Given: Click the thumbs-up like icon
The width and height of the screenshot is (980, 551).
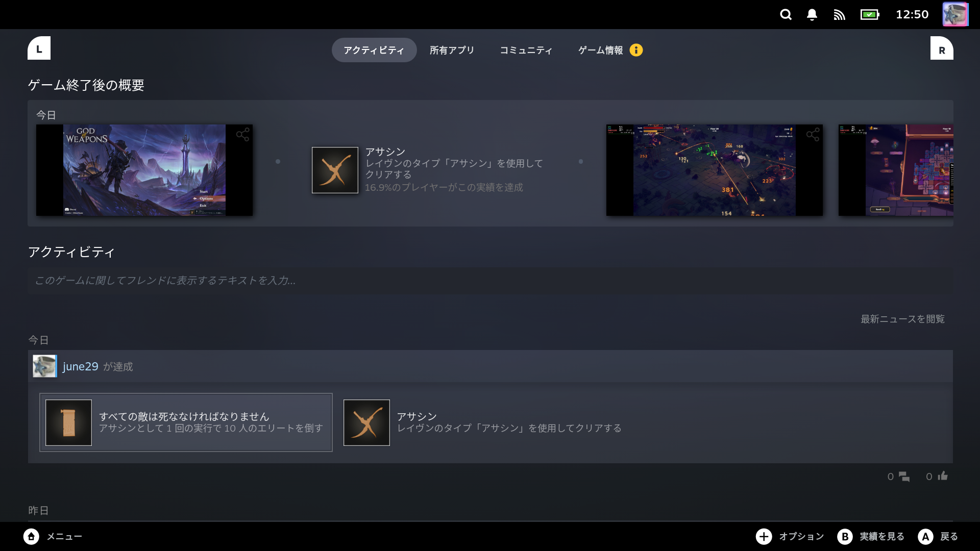Looking at the screenshot, I should 942,476.
